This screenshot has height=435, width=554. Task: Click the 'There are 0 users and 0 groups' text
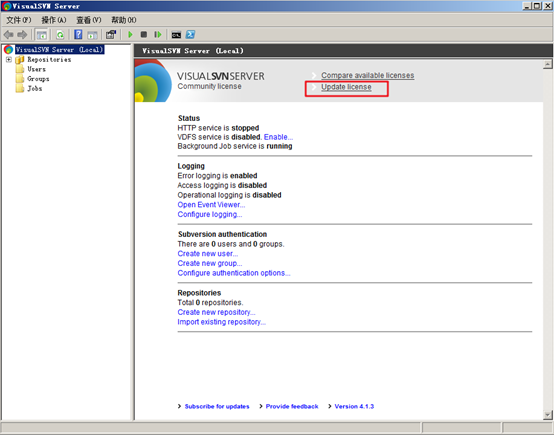(x=231, y=244)
